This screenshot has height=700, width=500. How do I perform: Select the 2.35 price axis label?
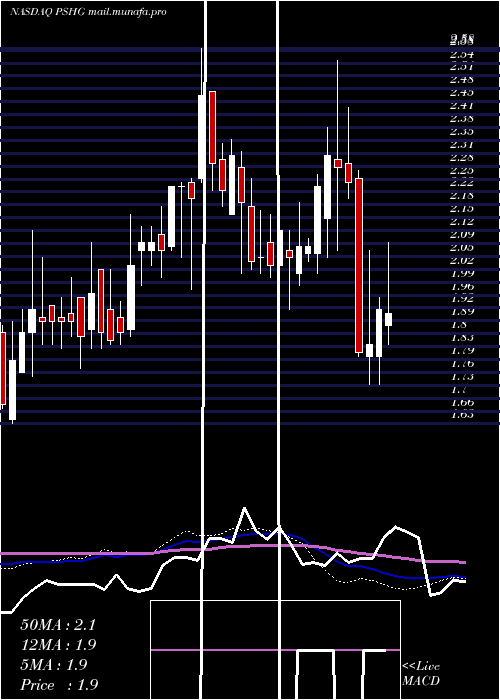(x=462, y=132)
